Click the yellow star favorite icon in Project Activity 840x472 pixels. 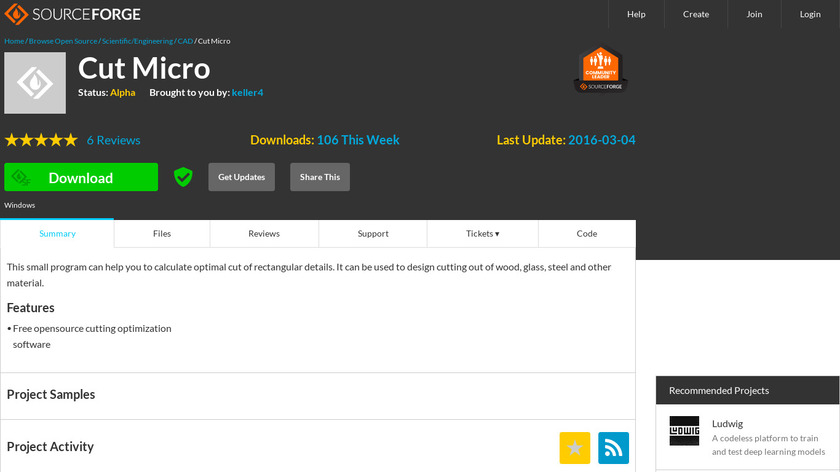[575, 448]
